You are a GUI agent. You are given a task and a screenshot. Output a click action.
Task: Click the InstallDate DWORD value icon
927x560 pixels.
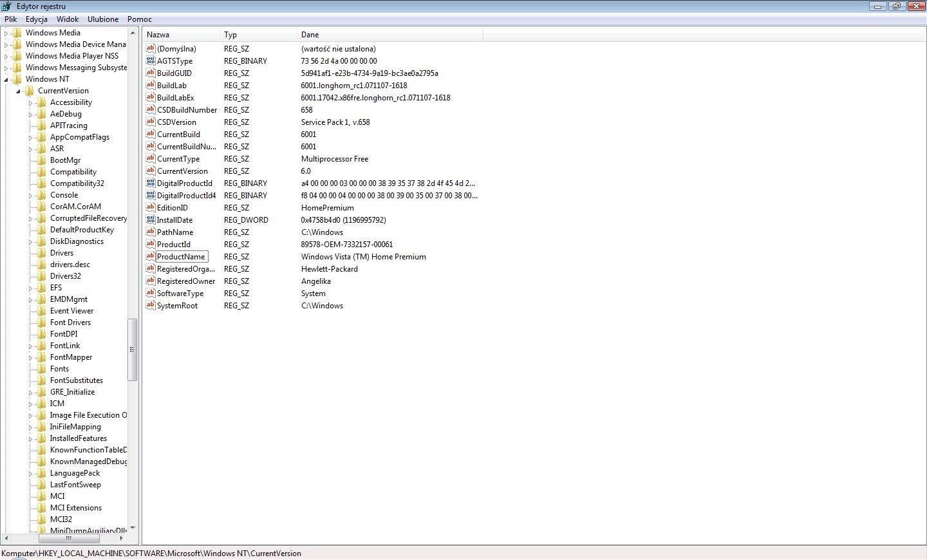click(151, 219)
